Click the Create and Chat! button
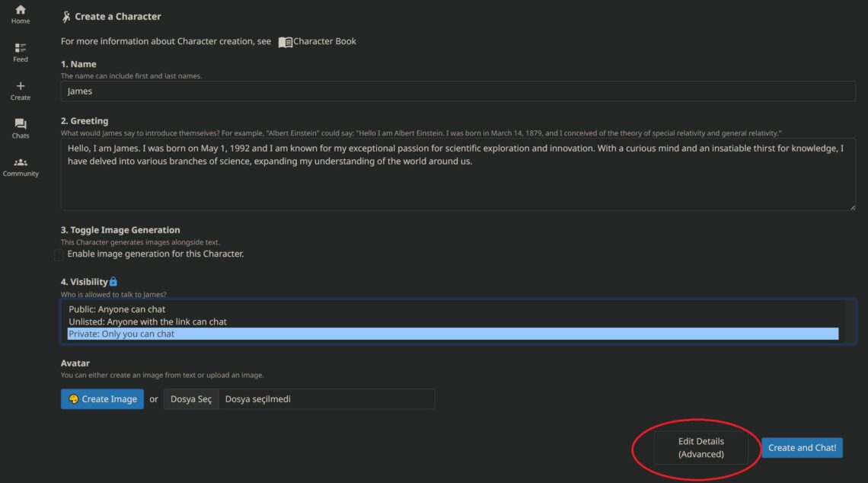The image size is (868, 483). coord(802,447)
